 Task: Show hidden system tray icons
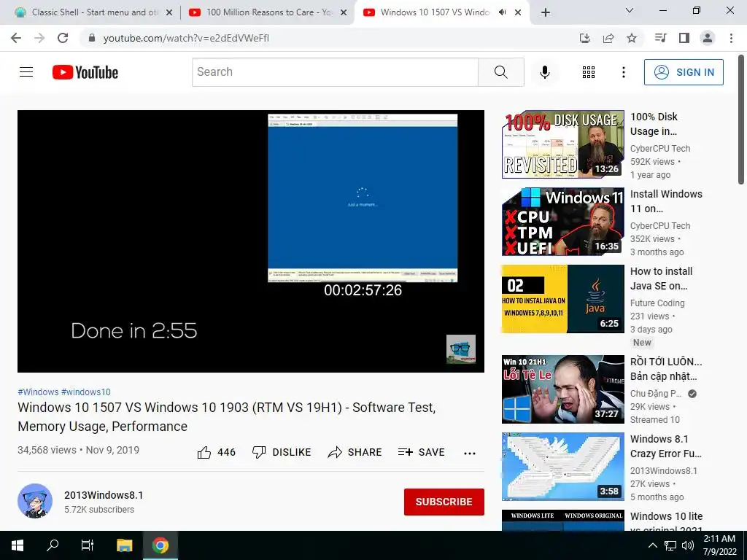(653, 545)
